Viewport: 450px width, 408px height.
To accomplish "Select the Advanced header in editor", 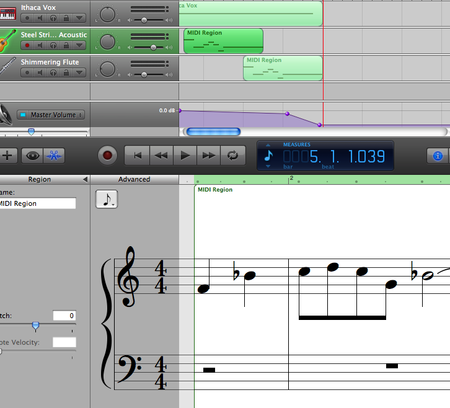I will 134,179.
